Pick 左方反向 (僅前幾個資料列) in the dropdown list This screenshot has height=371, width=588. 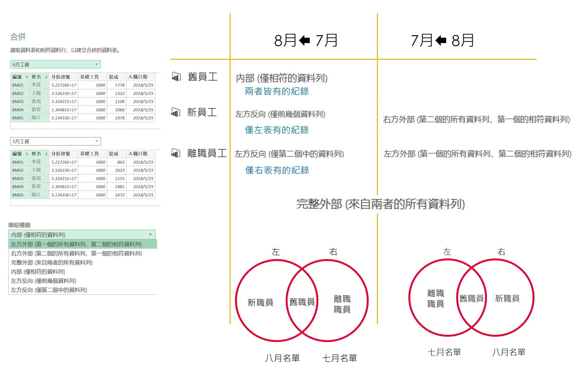(x=44, y=281)
